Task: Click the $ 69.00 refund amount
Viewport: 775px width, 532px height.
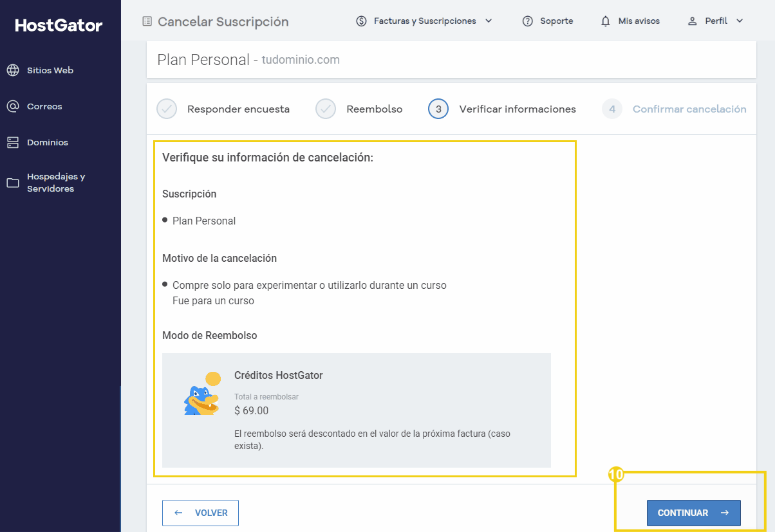Action: pyautogui.click(x=252, y=410)
